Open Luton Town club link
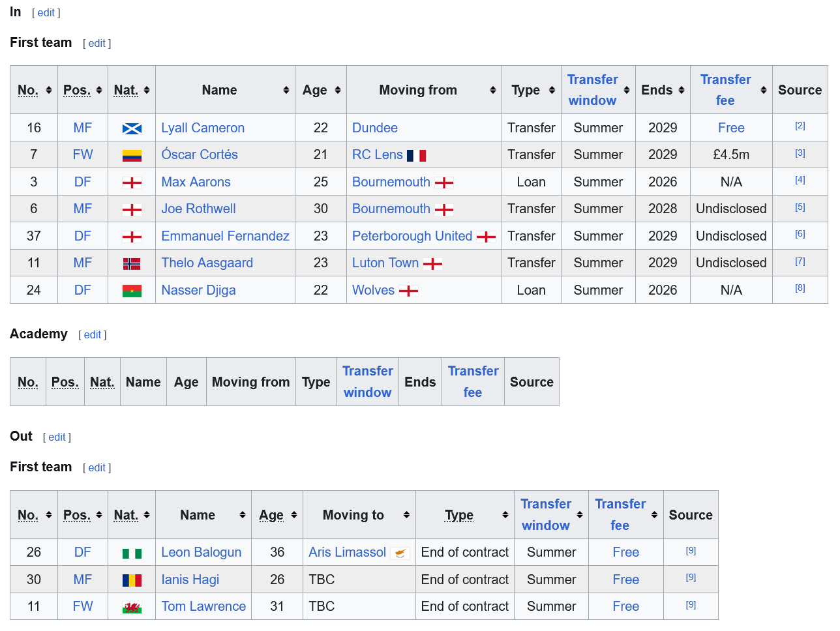 (385, 263)
